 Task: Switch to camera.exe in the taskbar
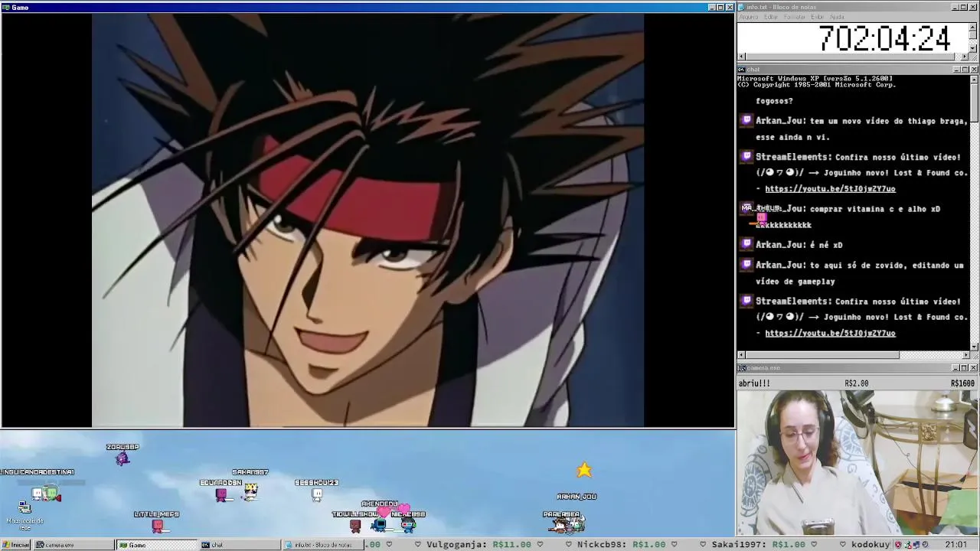pos(73,545)
